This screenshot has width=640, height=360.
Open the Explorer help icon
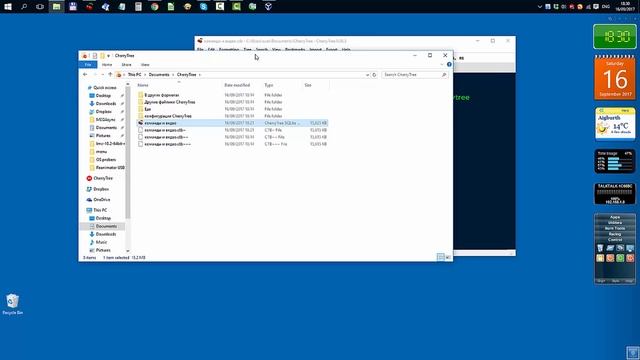tap(449, 64)
